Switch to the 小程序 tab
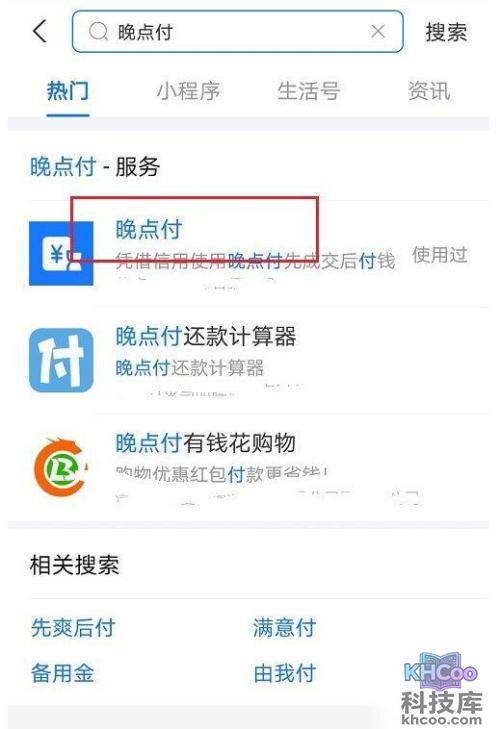 188,91
